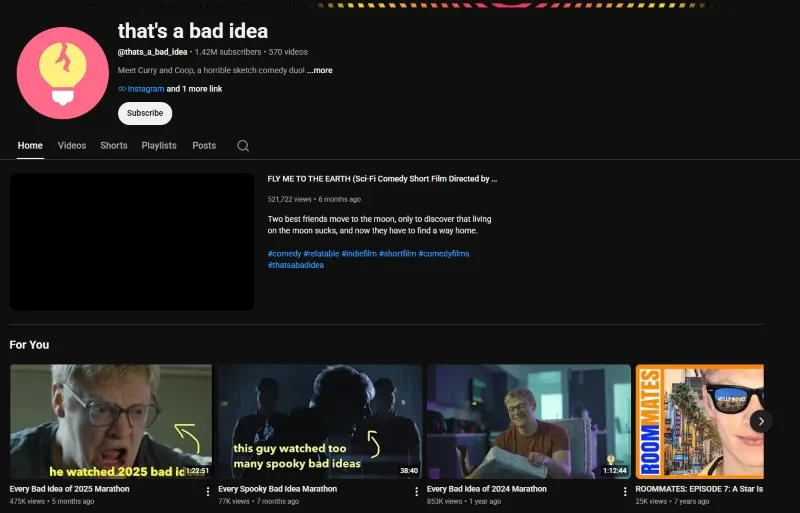The width and height of the screenshot is (800, 513).
Task: Switch to the Home tab
Action: pyautogui.click(x=30, y=145)
